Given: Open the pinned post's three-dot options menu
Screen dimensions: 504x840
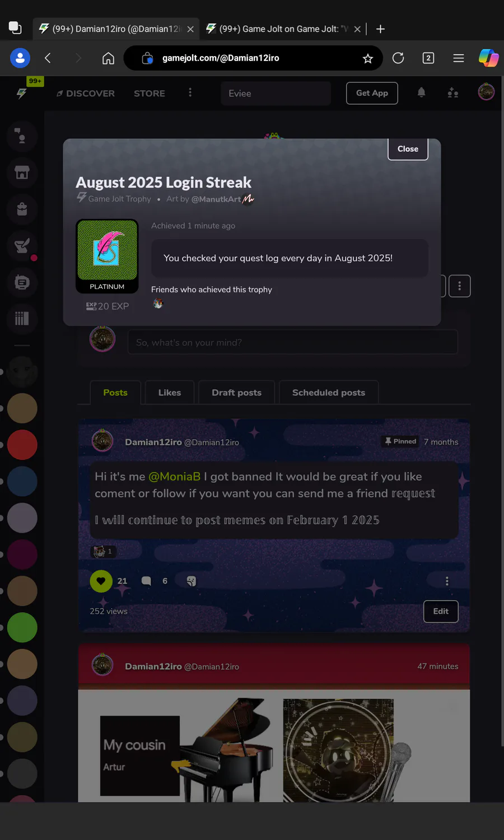Looking at the screenshot, I should pyautogui.click(x=447, y=581).
